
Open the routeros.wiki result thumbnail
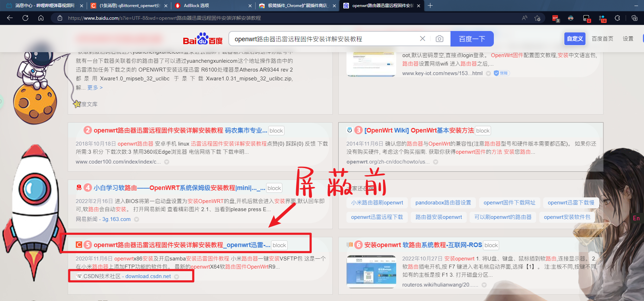tap(372, 271)
